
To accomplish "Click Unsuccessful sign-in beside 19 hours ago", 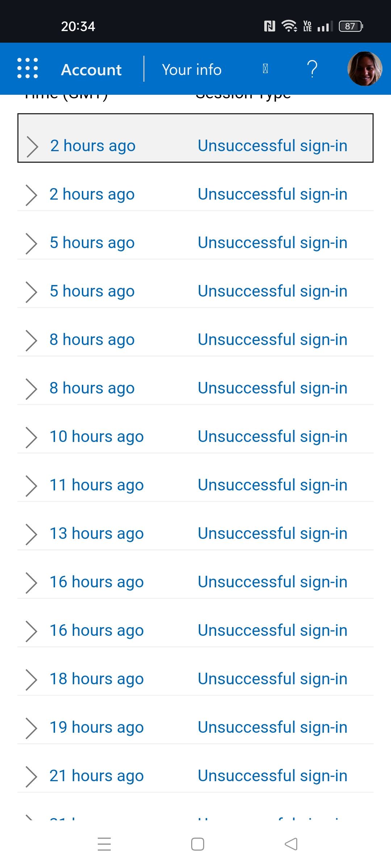I will (272, 727).
